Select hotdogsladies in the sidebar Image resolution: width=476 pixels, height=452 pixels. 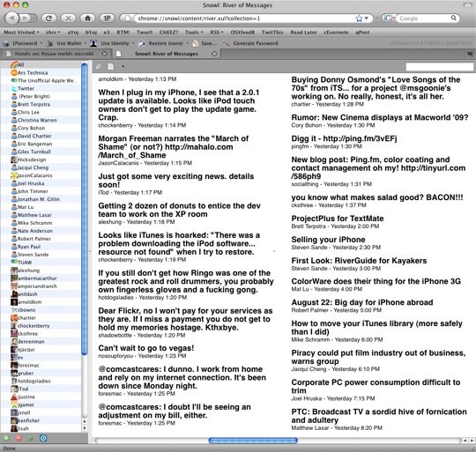41,381
